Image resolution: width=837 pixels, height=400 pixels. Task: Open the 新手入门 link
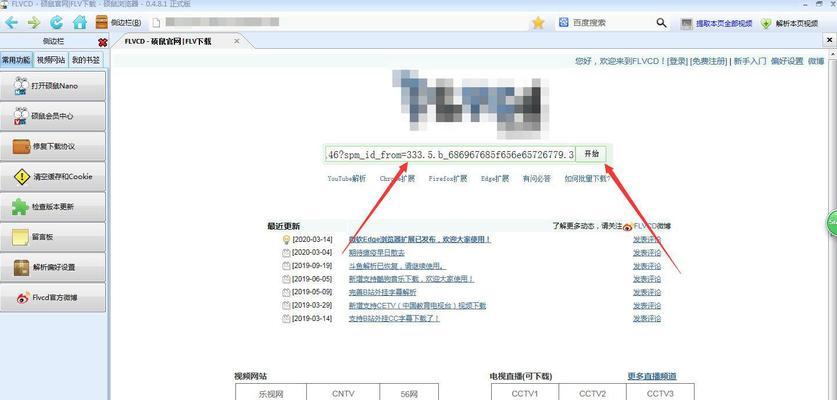749,61
